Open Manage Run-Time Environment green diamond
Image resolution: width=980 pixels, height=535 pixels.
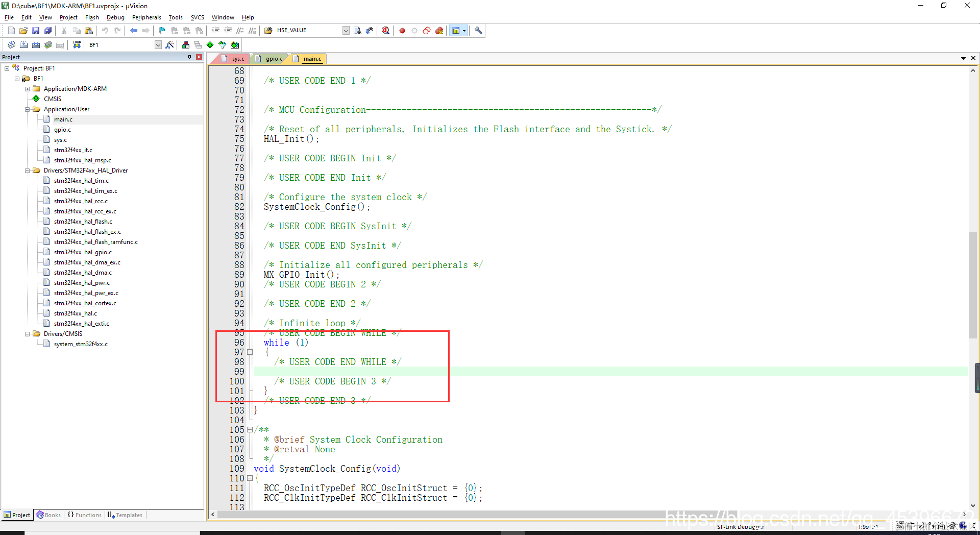(x=210, y=45)
